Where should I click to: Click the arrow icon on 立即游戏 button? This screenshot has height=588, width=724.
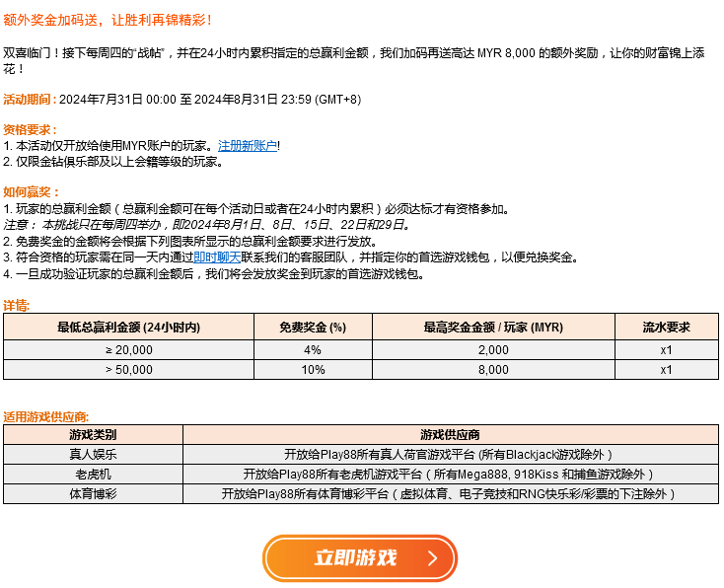point(432,558)
